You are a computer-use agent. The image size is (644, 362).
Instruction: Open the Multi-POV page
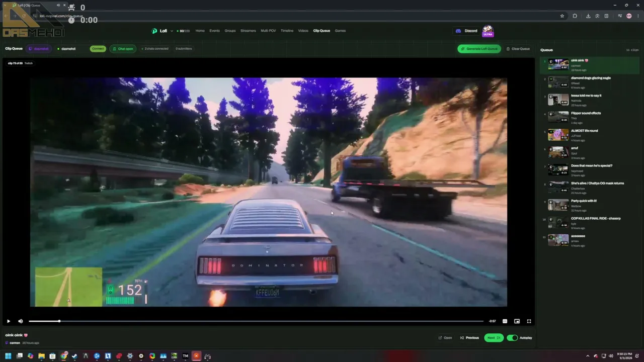click(268, 31)
